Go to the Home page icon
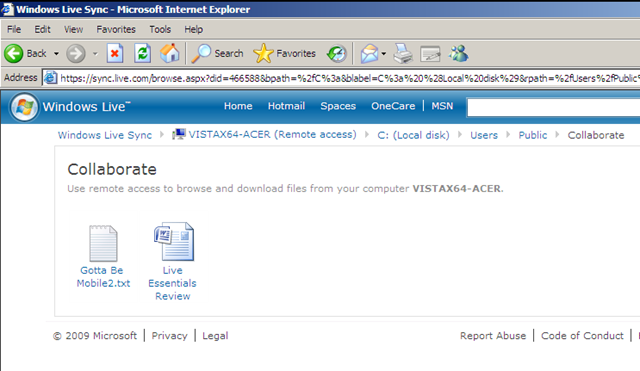This screenshot has width=640, height=371. coord(169,53)
